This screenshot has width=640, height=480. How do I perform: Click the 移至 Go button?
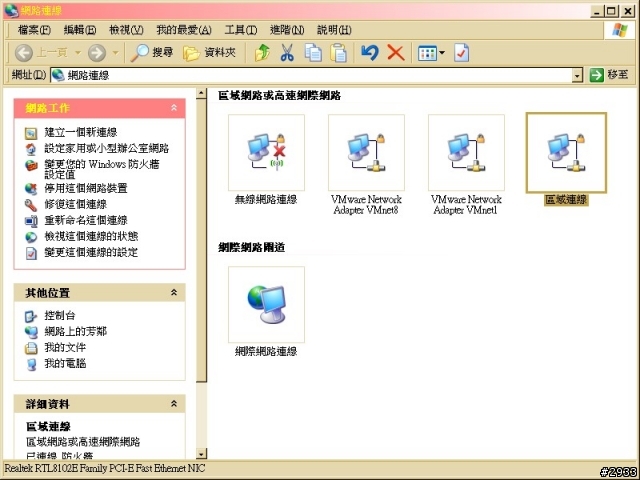point(609,75)
